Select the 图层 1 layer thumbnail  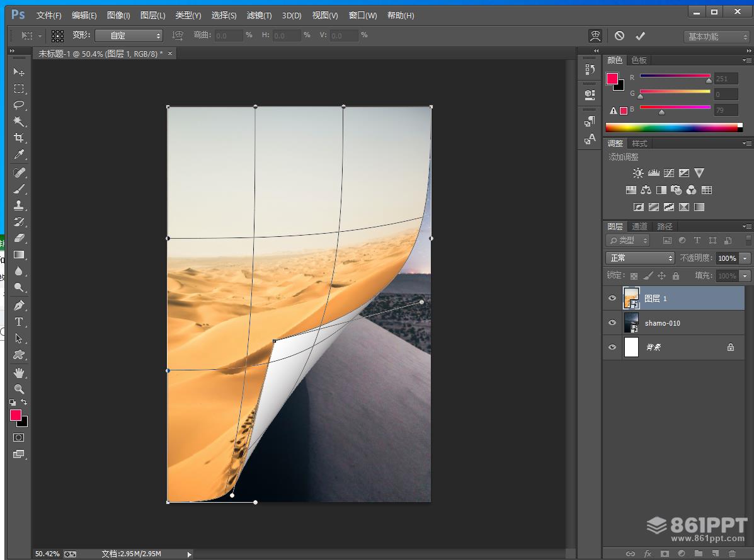point(631,298)
